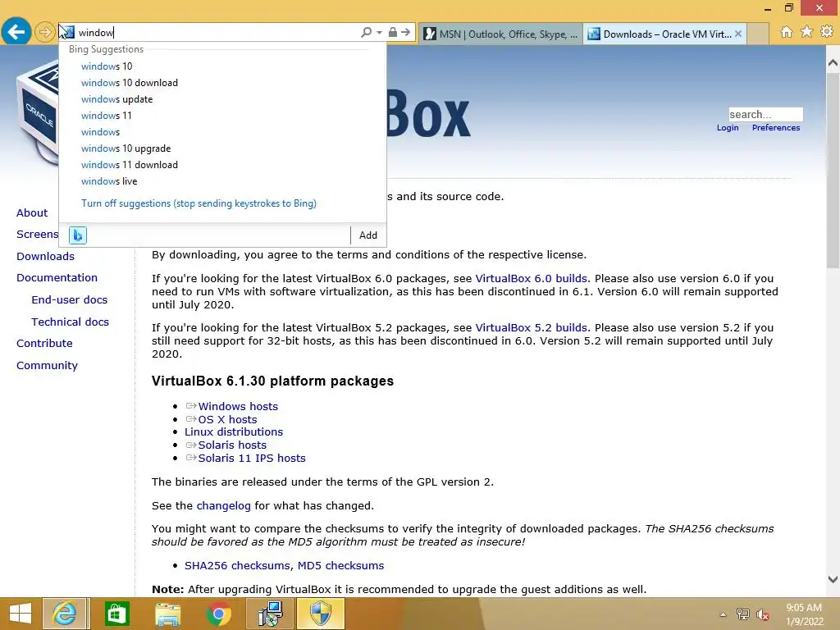Open File Explorer from the taskbar
The height and width of the screenshot is (630, 840).
coord(167,614)
